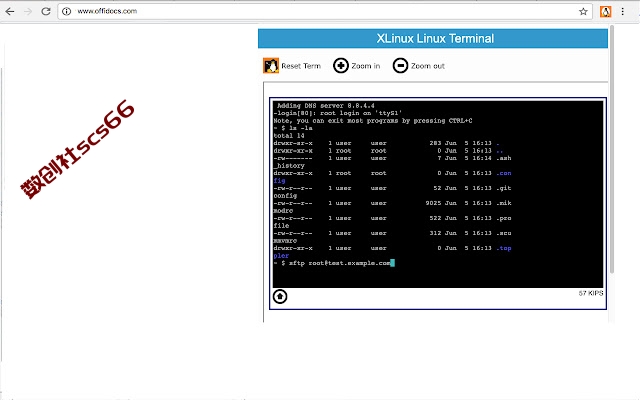The height and width of the screenshot is (400, 640).
Task: Click the Zoom out minus icon
Action: (400, 66)
